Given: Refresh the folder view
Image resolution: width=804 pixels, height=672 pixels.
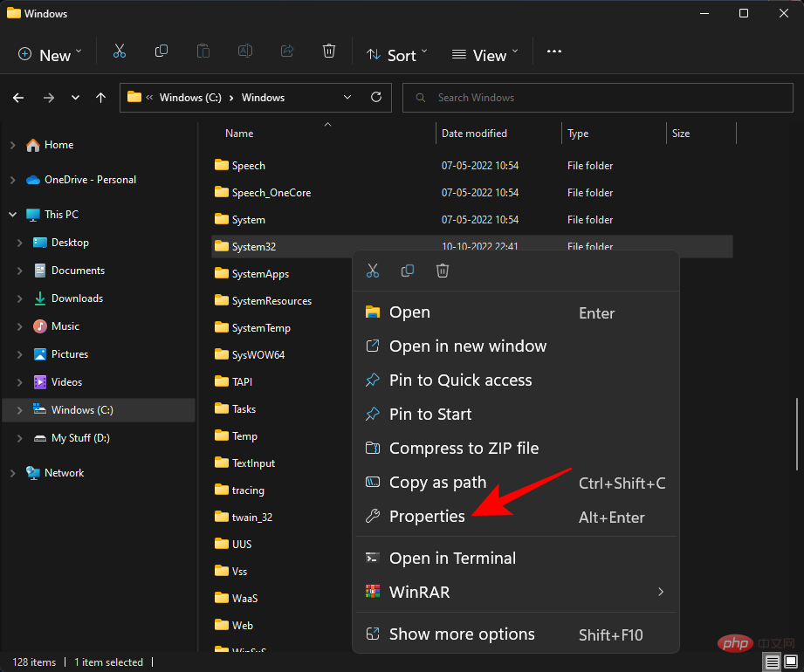Looking at the screenshot, I should point(375,97).
